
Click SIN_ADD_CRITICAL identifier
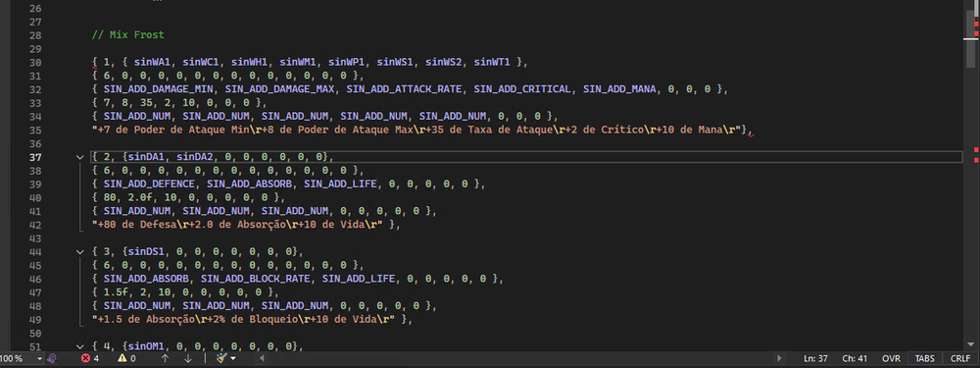coord(522,89)
